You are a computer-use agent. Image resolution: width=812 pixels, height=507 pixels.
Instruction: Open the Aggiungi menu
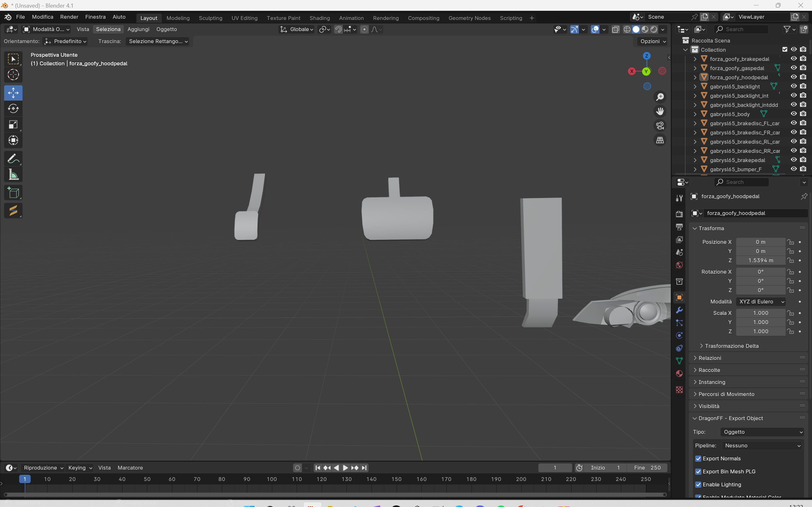pyautogui.click(x=138, y=29)
